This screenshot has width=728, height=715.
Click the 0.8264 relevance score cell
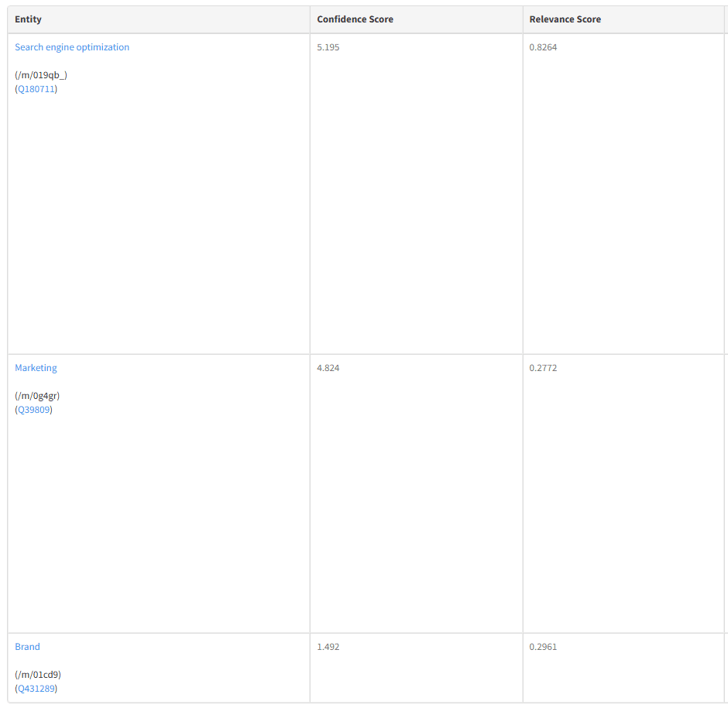point(544,47)
